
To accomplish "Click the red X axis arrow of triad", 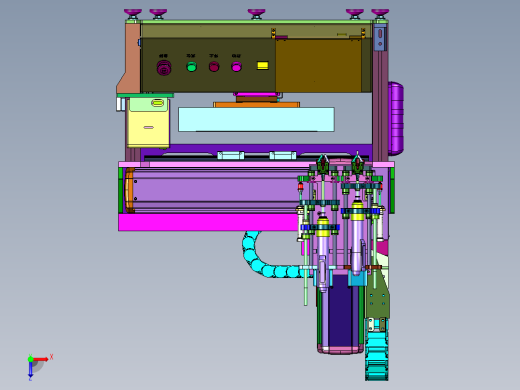I will [41, 359].
